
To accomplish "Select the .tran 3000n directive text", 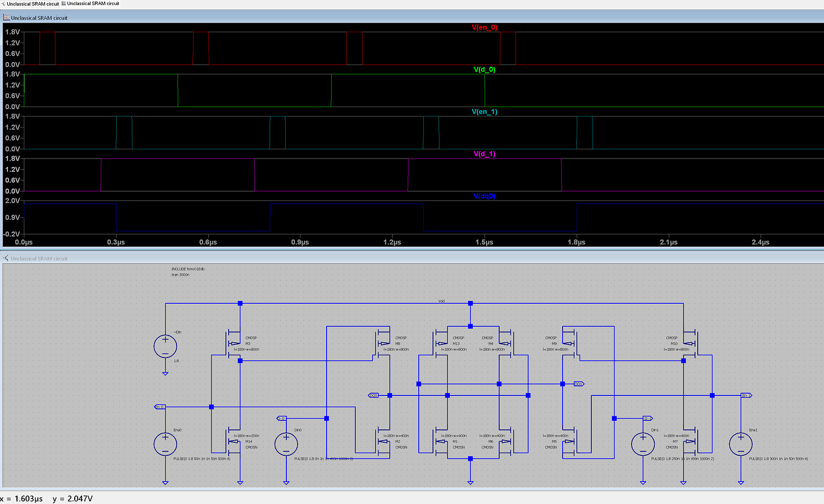I will pos(180,275).
